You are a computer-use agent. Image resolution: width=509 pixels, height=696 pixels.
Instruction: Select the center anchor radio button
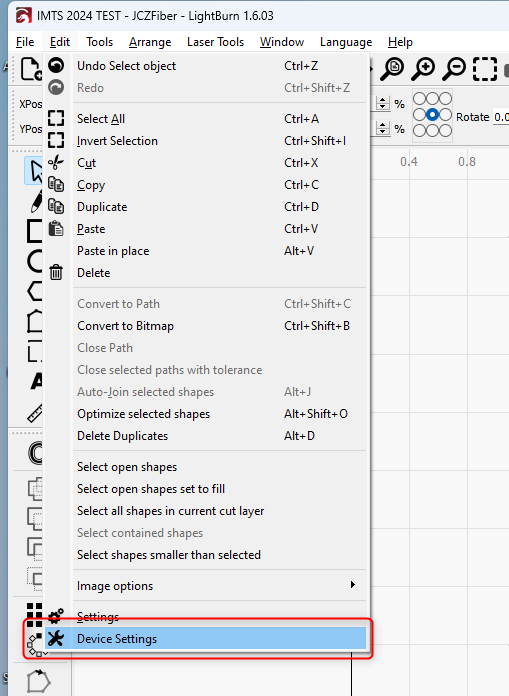click(432, 115)
